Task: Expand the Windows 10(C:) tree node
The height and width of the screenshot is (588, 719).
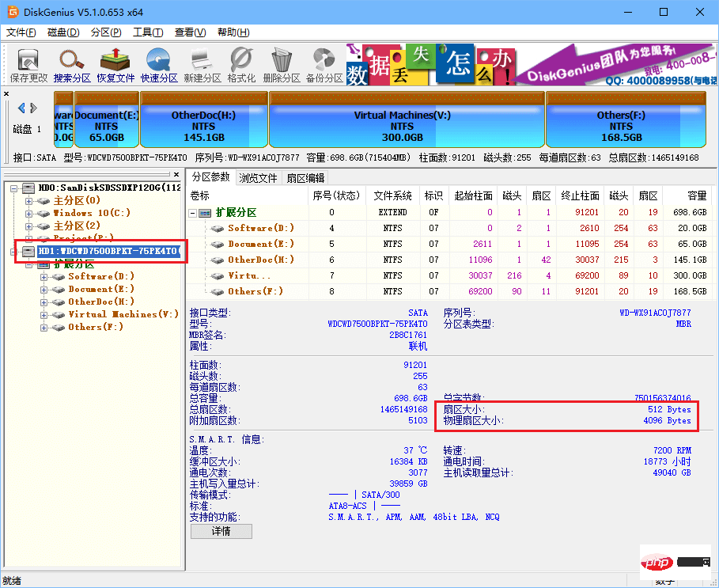Action: coord(30,214)
